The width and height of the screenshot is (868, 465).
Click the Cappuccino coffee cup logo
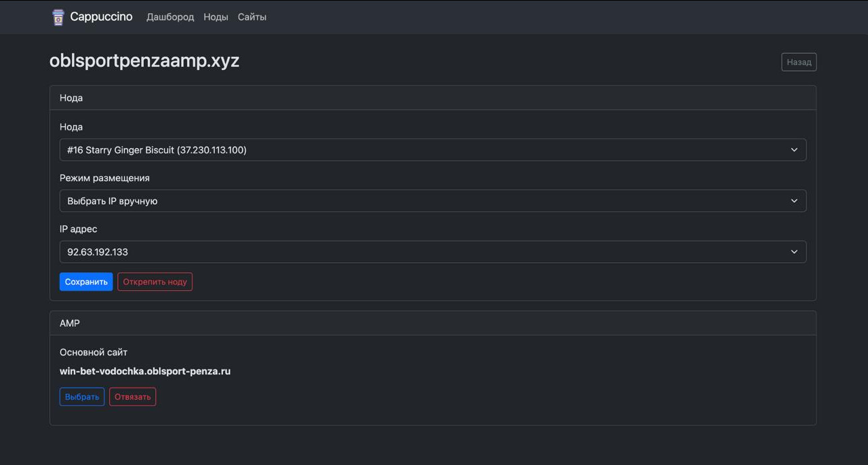click(58, 17)
